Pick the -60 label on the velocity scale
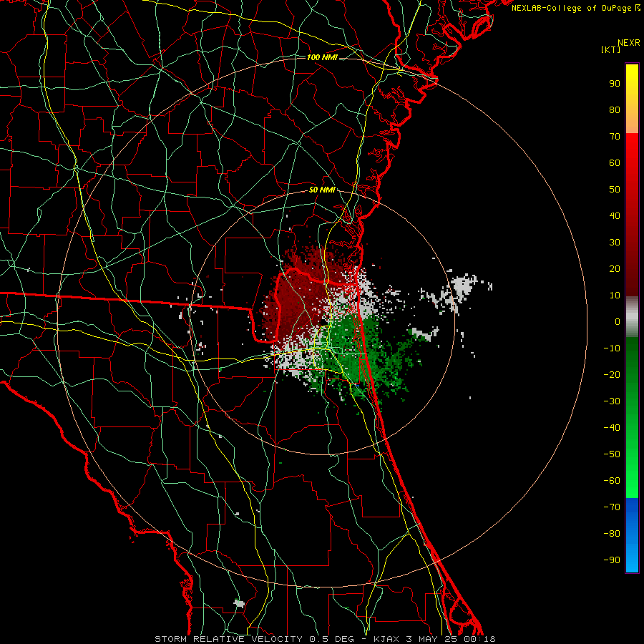Screen dimensions: 644x644 pos(612,481)
